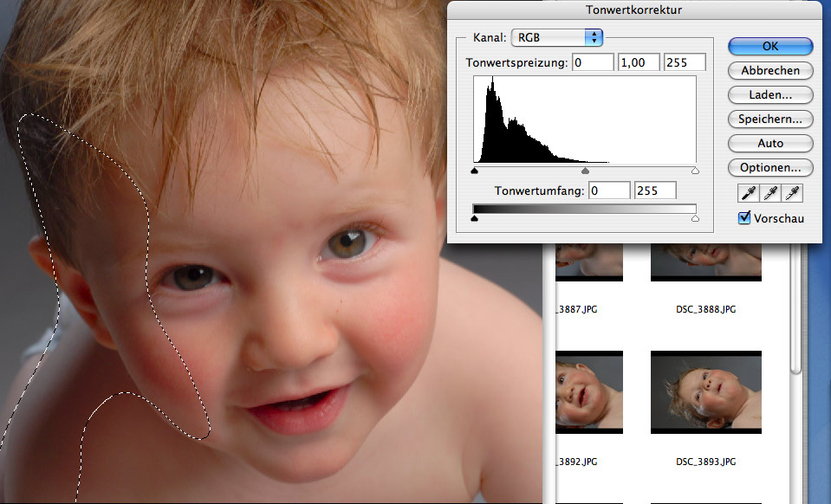This screenshot has width=831, height=504.
Task: Click the Tonwertumfang field showing 255
Action: pos(655,190)
